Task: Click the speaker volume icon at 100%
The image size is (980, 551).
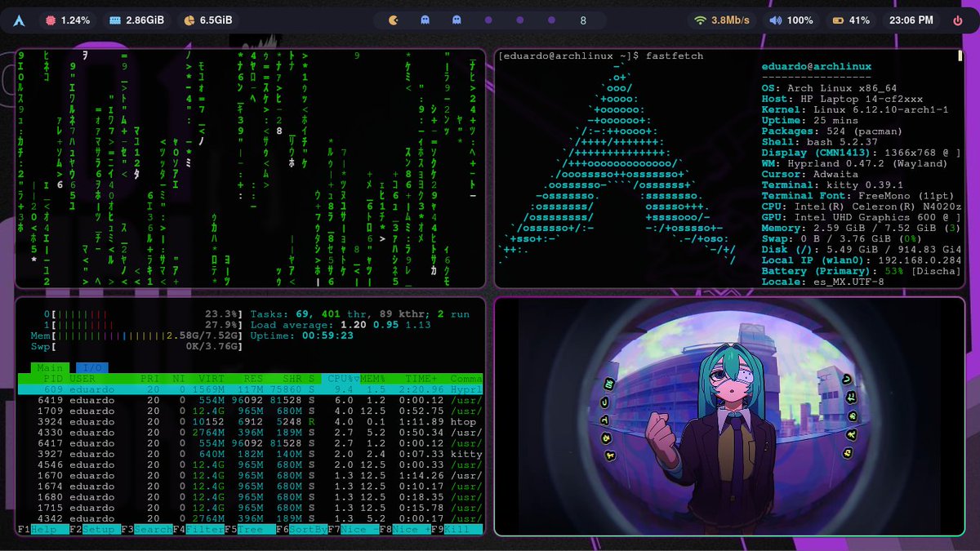Action: coord(775,20)
